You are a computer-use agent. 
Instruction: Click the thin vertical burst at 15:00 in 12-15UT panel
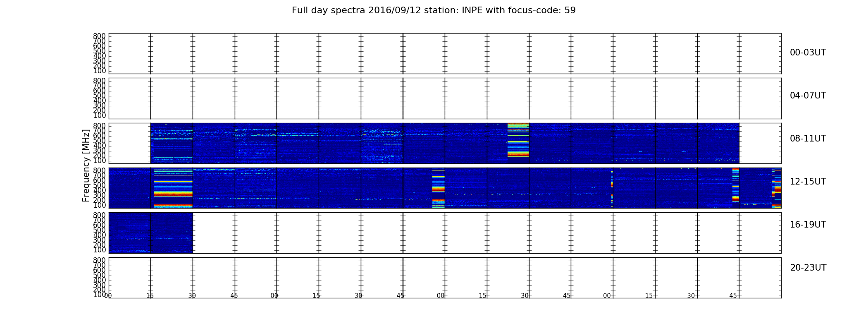[612, 189]
